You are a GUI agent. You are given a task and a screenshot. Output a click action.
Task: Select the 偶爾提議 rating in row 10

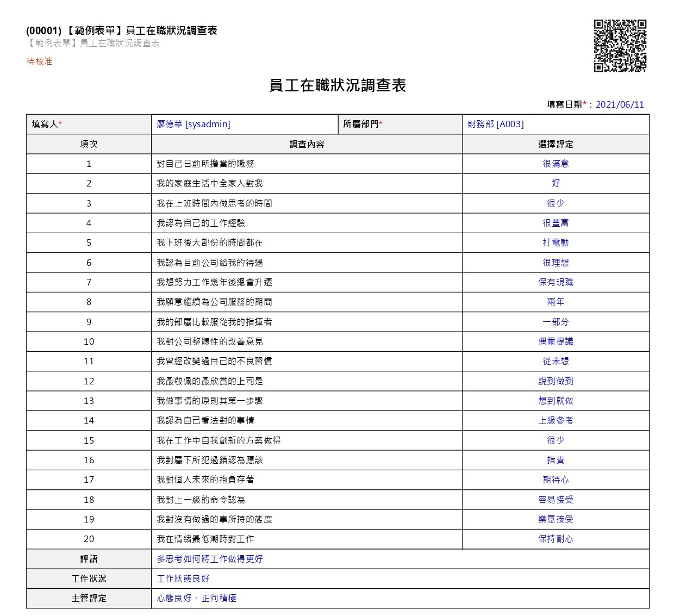(556, 341)
